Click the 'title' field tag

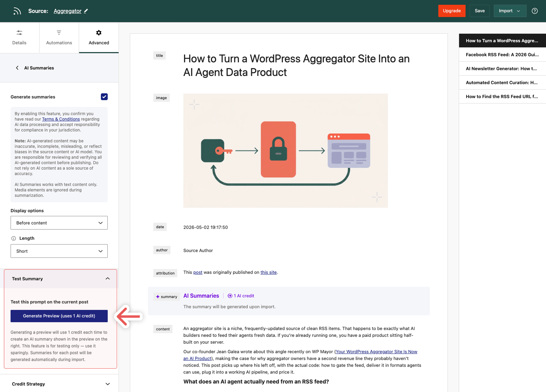160,56
